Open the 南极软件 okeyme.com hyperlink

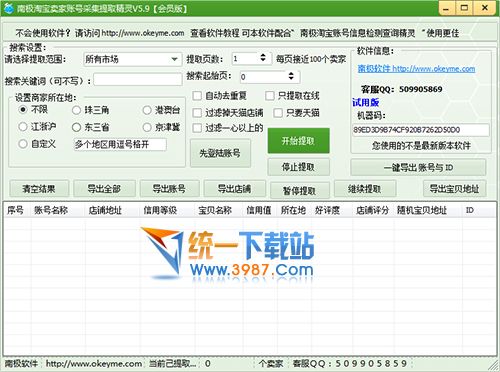pyautogui.click(x=416, y=69)
